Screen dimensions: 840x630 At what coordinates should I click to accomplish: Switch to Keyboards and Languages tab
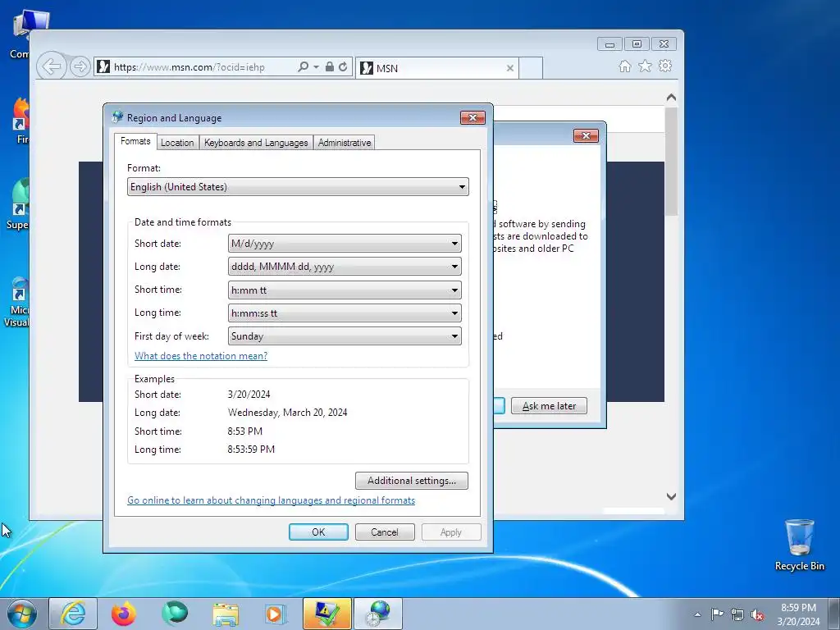256,143
